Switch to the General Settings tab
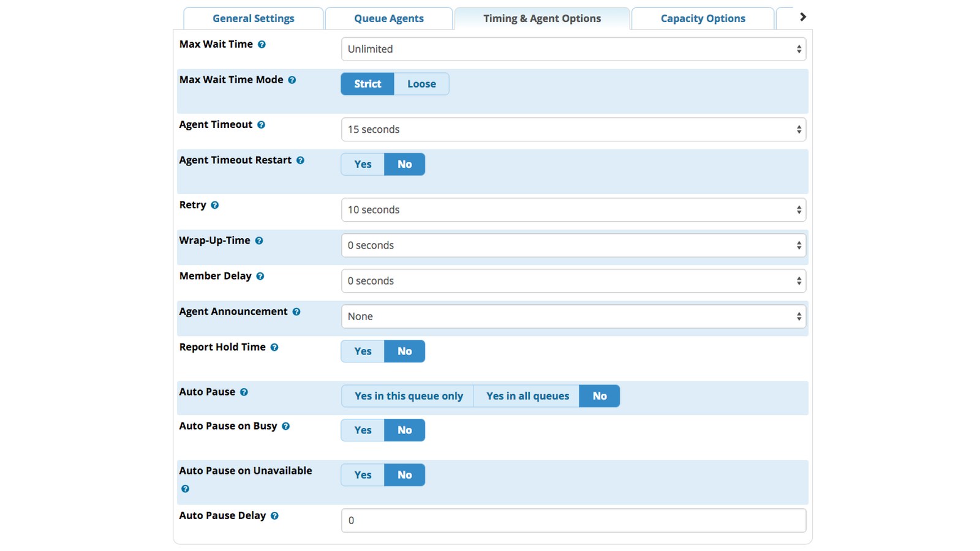 tap(254, 18)
